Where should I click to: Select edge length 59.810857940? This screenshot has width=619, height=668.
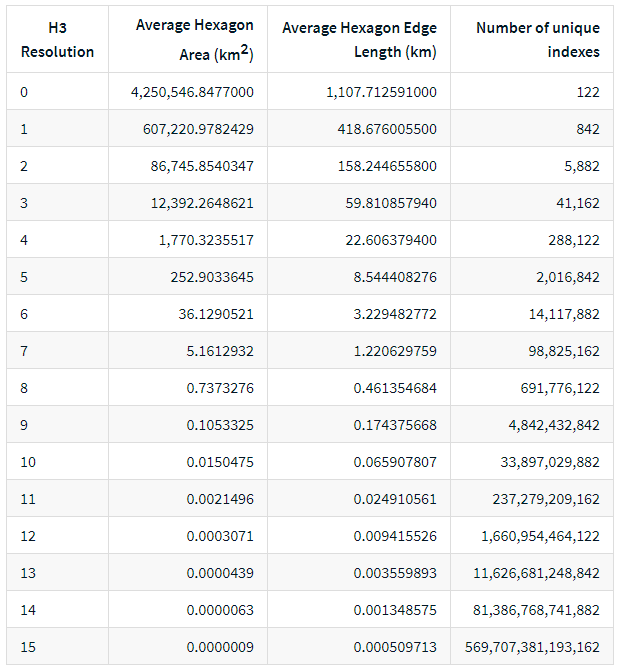tap(391, 203)
